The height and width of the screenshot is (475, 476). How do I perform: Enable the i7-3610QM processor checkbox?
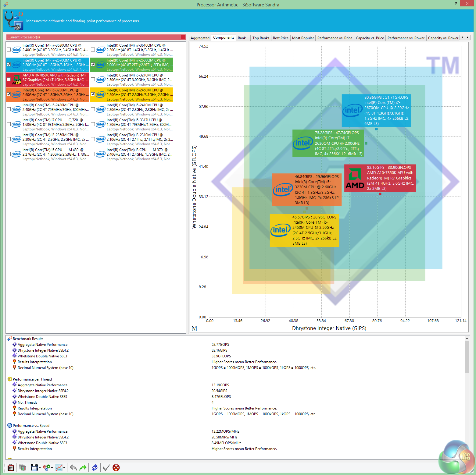pos(93,50)
